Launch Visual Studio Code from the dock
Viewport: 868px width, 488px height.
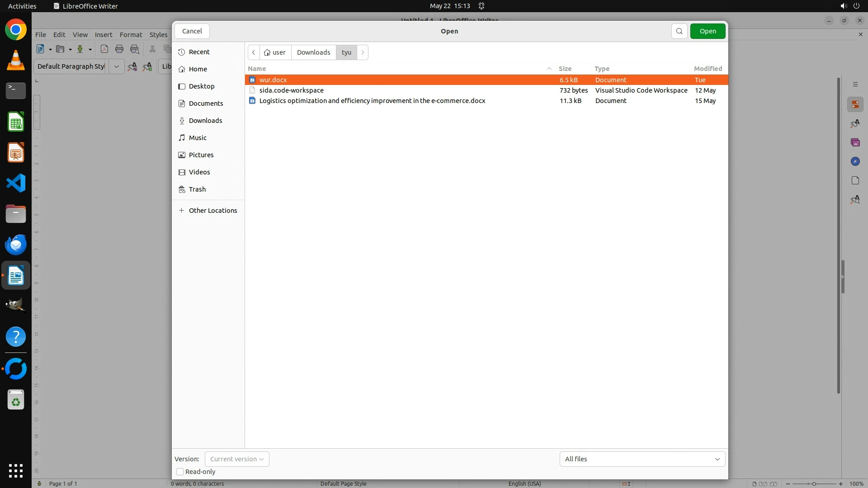tap(16, 183)
